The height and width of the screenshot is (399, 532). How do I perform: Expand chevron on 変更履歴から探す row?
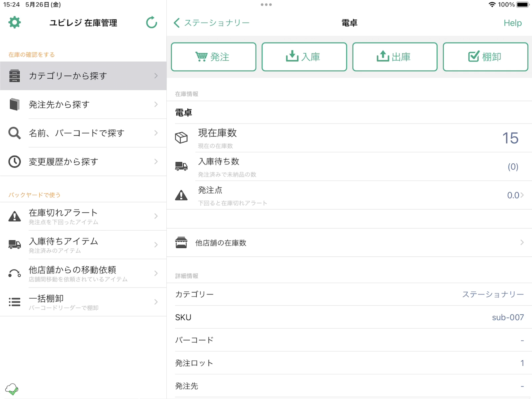pyautogui.click(x=156, y=162)
